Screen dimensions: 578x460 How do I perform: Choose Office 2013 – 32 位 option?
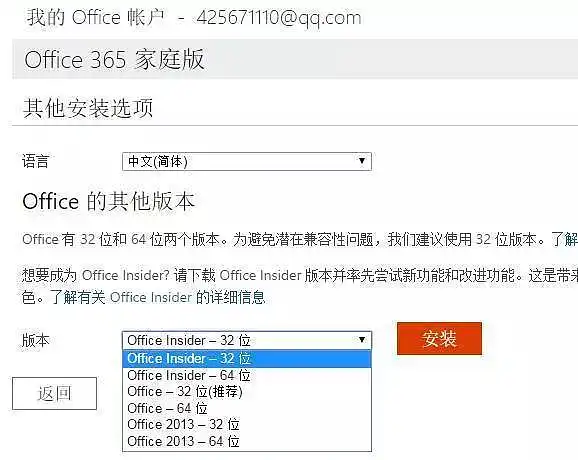[x=247, y=424]
